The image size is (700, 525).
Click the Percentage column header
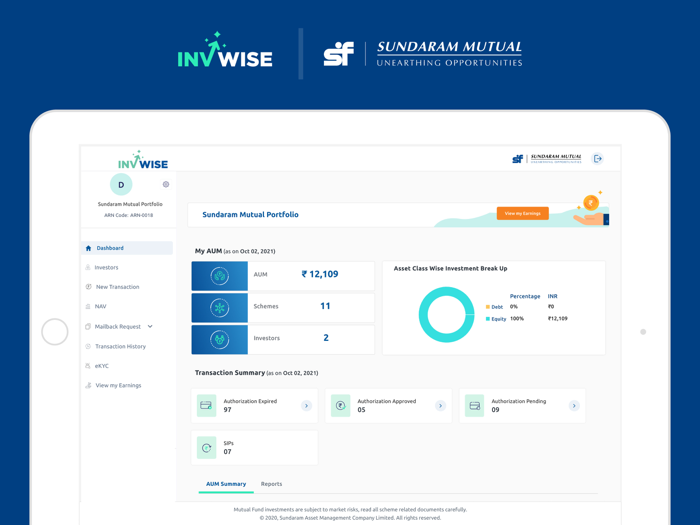[x=525, y=296]
